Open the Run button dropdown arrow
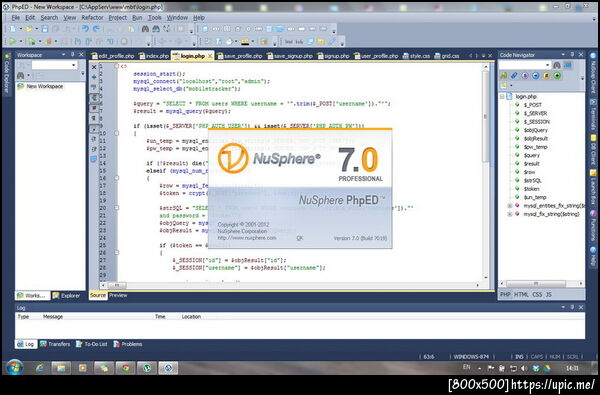Viewport: 600px width, 395px height. pos(20,41)
